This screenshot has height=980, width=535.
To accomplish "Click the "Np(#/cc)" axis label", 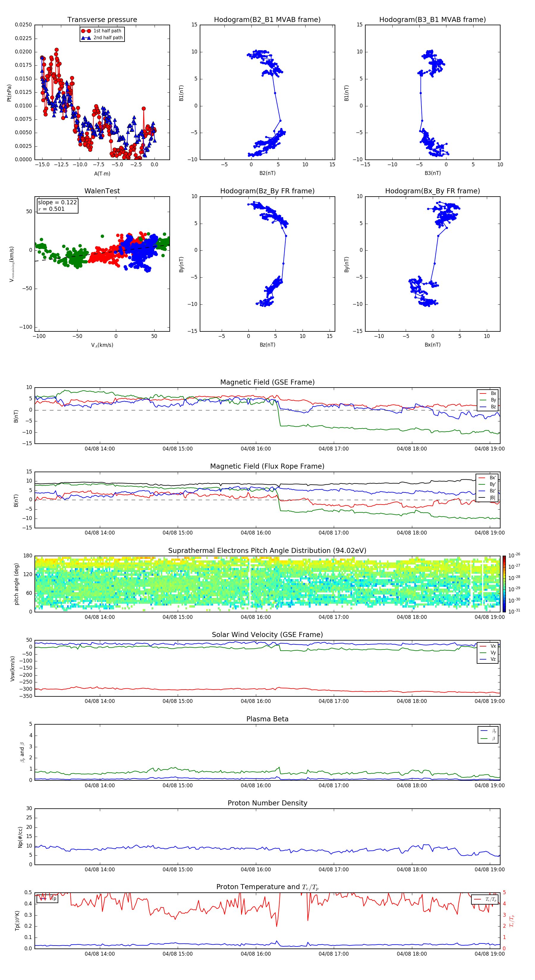I will coord(20,837).
